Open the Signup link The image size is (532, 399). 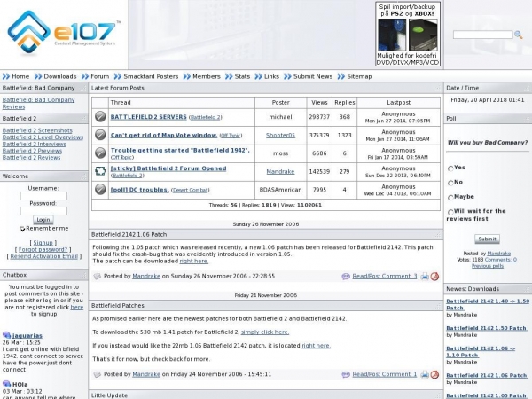click(x=43, y=243)
